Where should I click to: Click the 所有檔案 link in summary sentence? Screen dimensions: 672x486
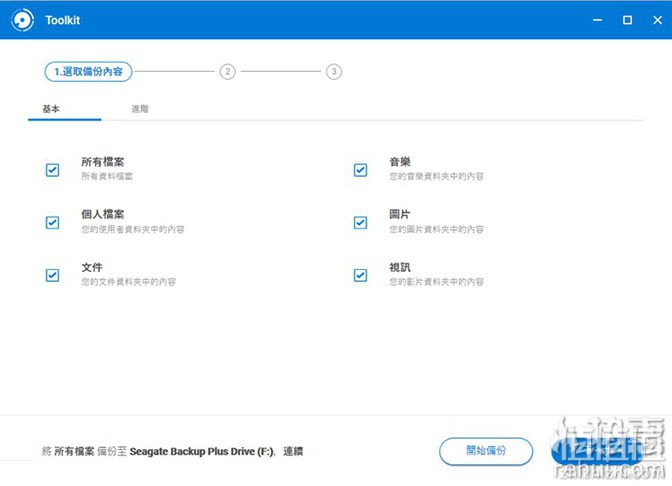74,451
